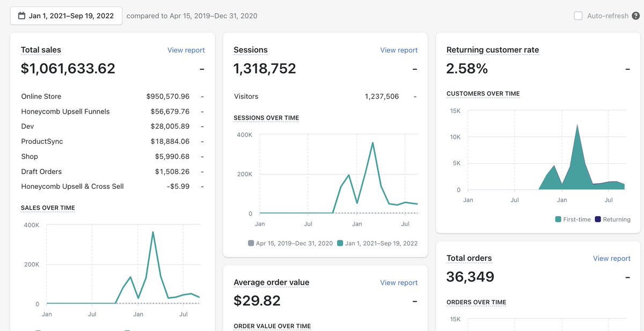Click the Total sales card title

(x=41, y=50)
